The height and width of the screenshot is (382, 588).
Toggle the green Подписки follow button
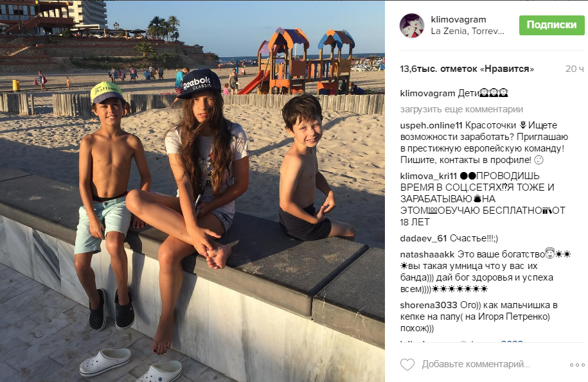click(x=551, y=25)
